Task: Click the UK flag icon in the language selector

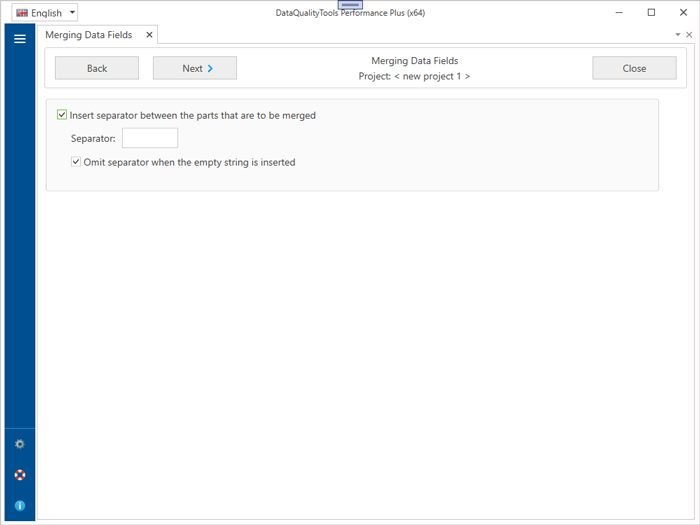Action: (x=21, y=13)
